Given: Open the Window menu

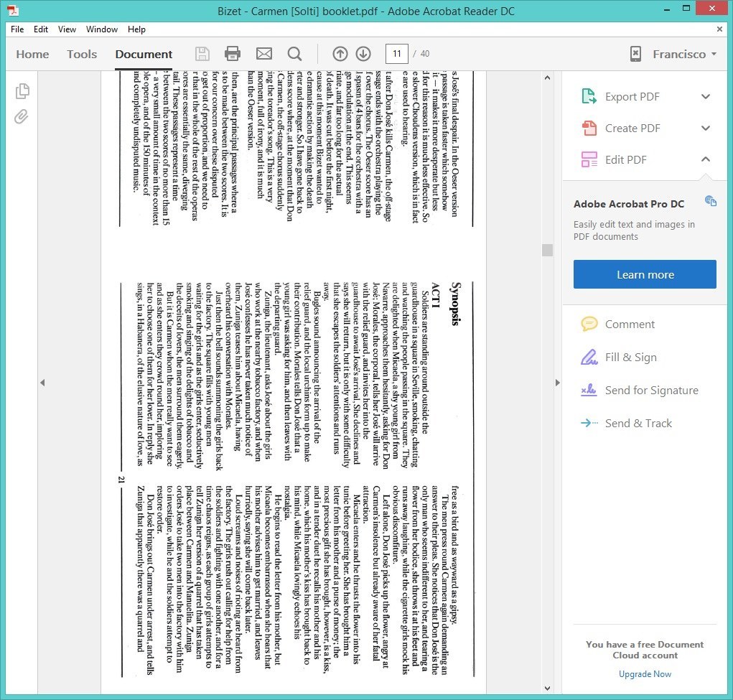Looking at the screenshot, I should pyautogui.click(x=102, y=29).
